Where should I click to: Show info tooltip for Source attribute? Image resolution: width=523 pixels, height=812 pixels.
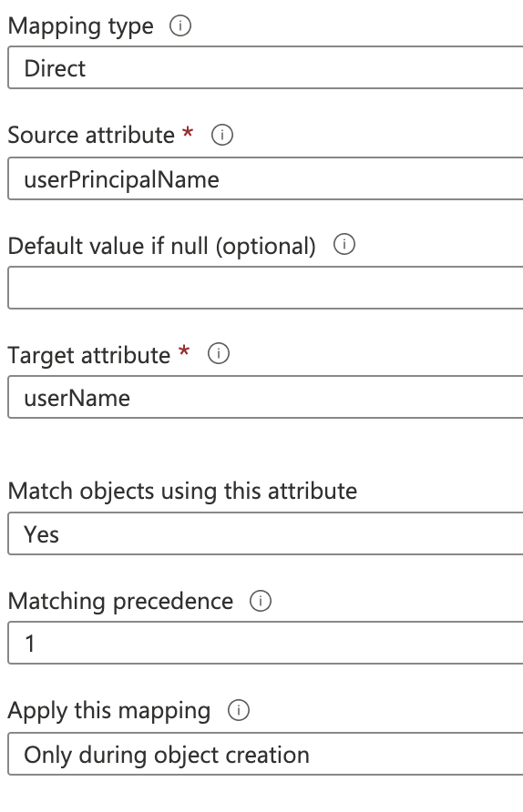pyautogui.click(x=221, y=135)
